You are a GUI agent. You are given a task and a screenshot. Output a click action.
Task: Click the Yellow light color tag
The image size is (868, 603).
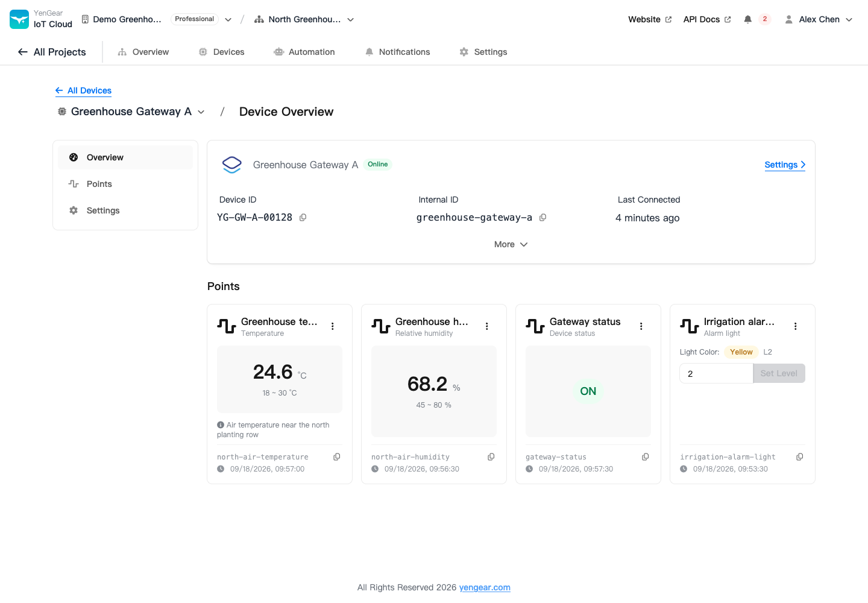click(x=741, y=352)
